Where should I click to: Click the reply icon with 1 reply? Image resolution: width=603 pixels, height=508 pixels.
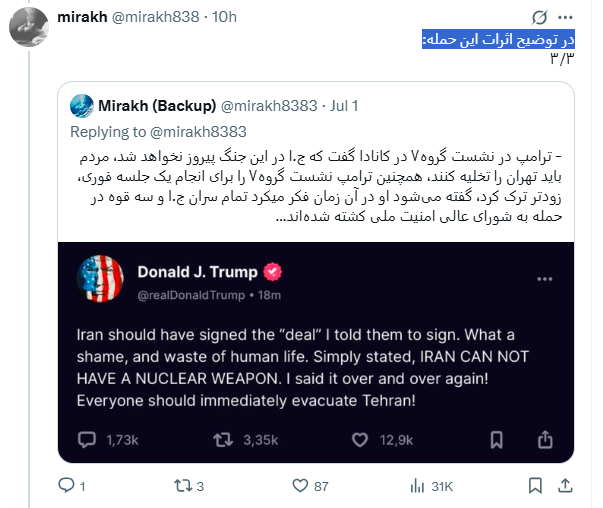[67, 487]
